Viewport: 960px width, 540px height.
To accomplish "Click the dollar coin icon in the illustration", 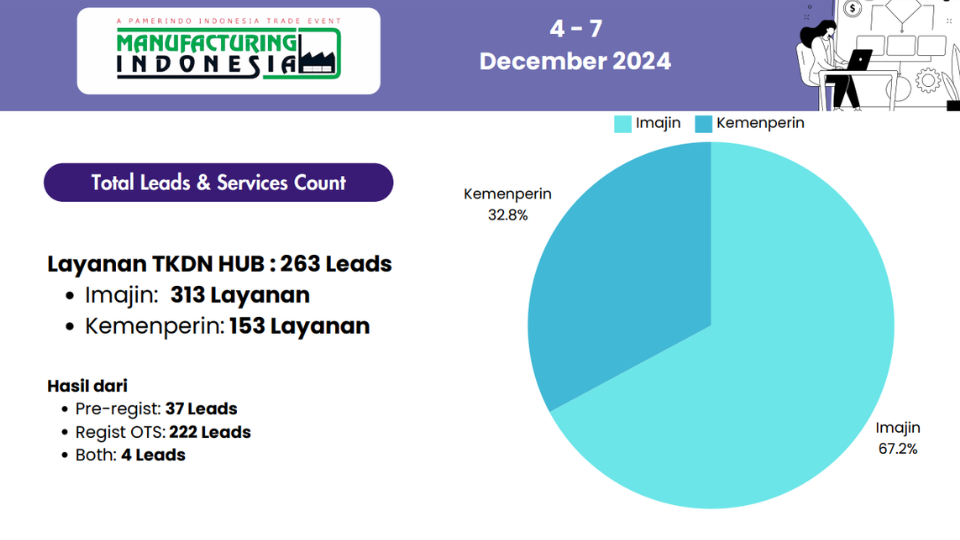I will 852,9.
